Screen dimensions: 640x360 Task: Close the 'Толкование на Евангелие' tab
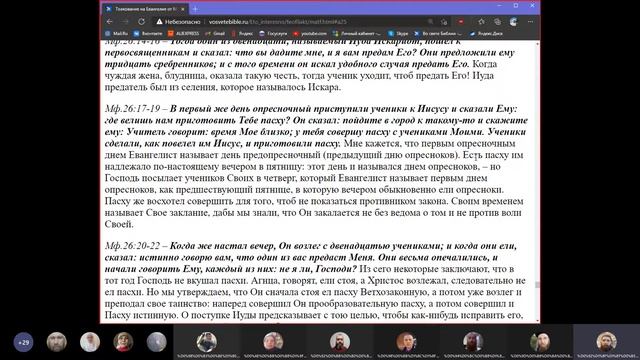(182, 9)
